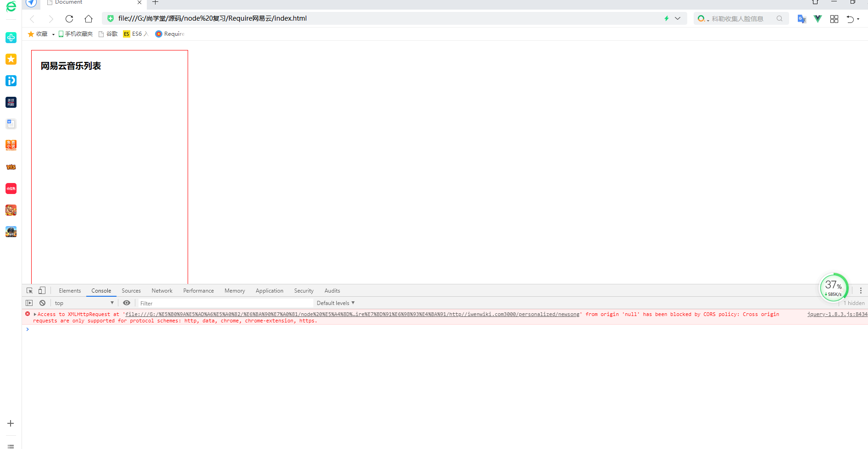Viewport: 868px width, 449px height.
Task: Open the 手机收藏夹 bookmark
Action: coord(76,34)
